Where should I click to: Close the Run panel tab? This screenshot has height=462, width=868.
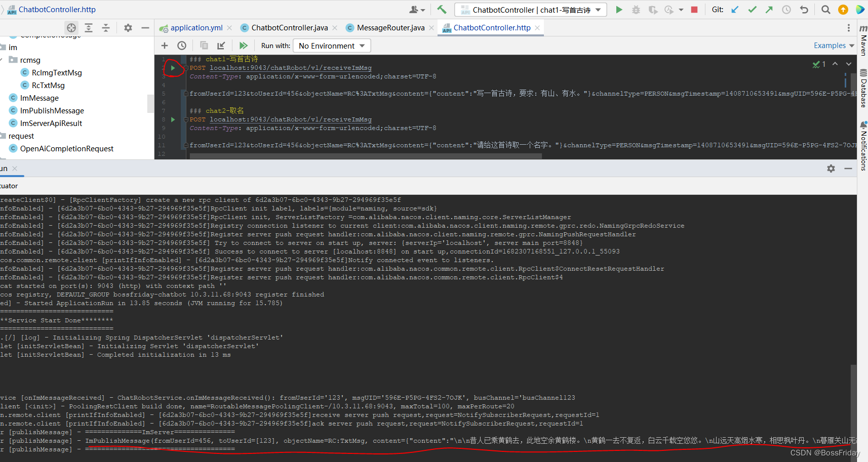tap(15, 169)
